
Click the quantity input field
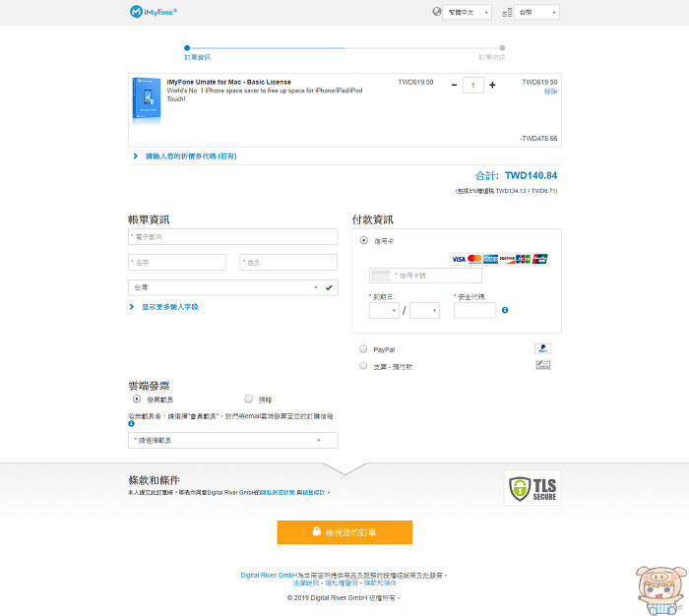[473, 86]
